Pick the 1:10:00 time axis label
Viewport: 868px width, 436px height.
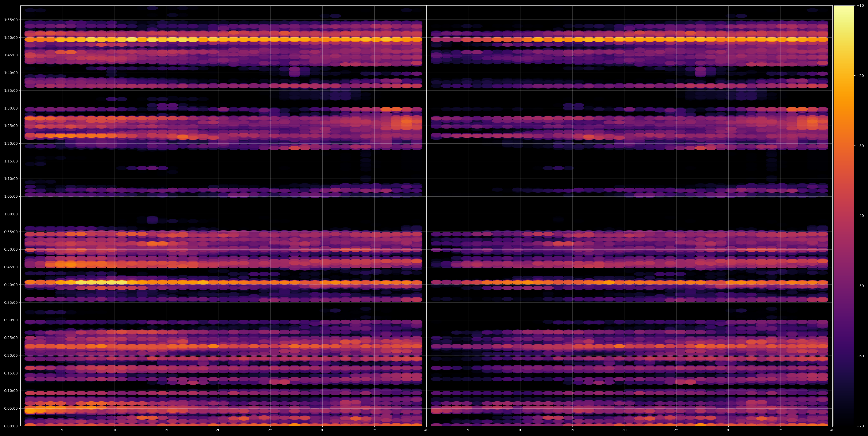(11, 179)
